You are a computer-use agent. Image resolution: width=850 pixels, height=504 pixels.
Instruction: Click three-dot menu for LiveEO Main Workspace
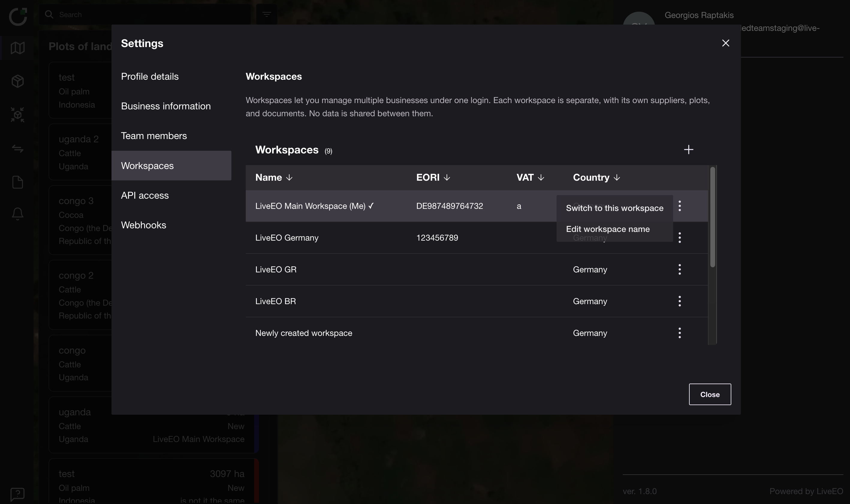point(679,206)
